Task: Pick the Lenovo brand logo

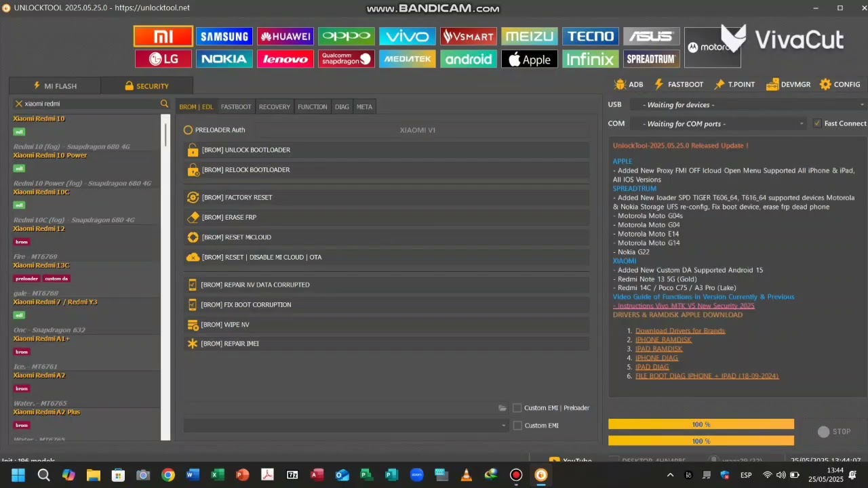Action: click(285, 59)
